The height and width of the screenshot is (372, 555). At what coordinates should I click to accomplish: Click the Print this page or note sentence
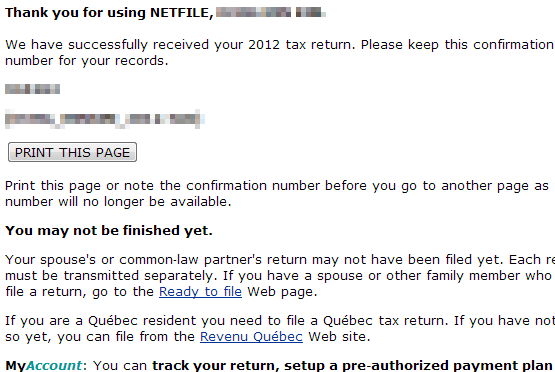point(277,186)
